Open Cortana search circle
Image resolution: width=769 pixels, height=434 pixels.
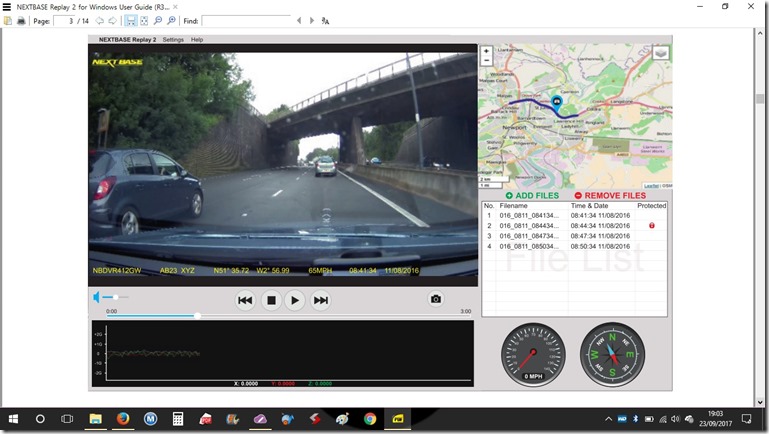[40, 419]
